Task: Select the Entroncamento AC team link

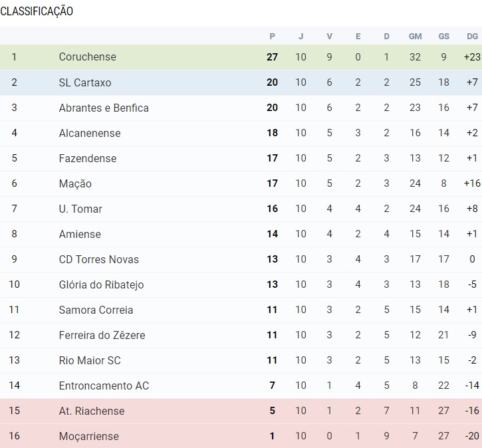Action: click(104, 386)
